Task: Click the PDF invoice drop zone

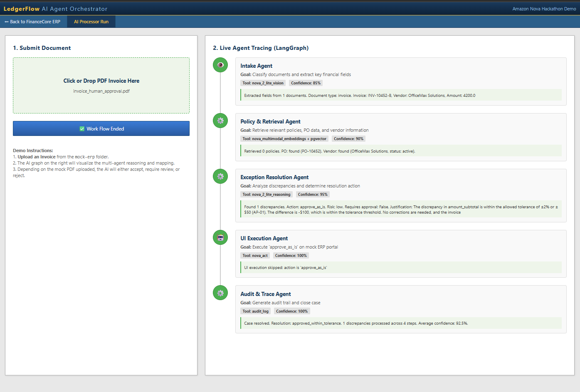Action: click(101, 85)
